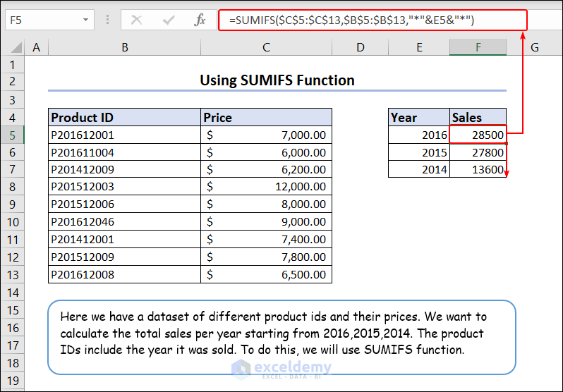Screen dimensions: 563x392
Task: Select cell containing P201412009
Action: point(125,169)
